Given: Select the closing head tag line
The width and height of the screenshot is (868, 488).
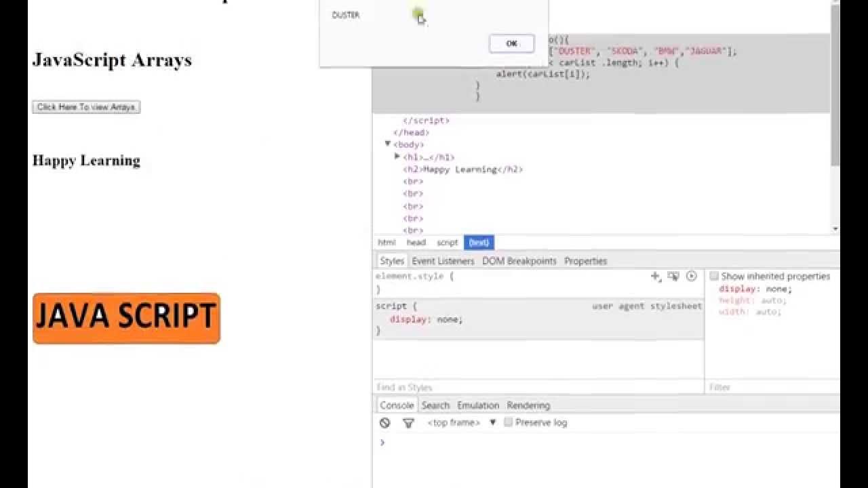Looking at the screenshot, I should click(411, 132).
